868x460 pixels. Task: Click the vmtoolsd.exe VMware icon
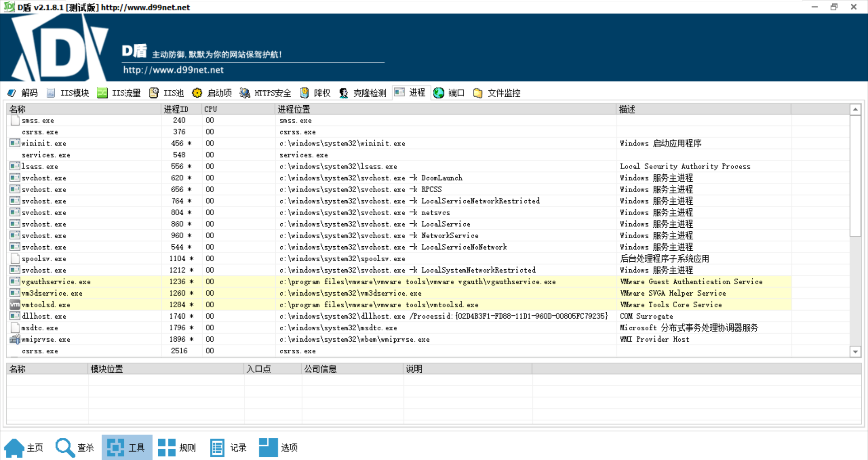15,305
